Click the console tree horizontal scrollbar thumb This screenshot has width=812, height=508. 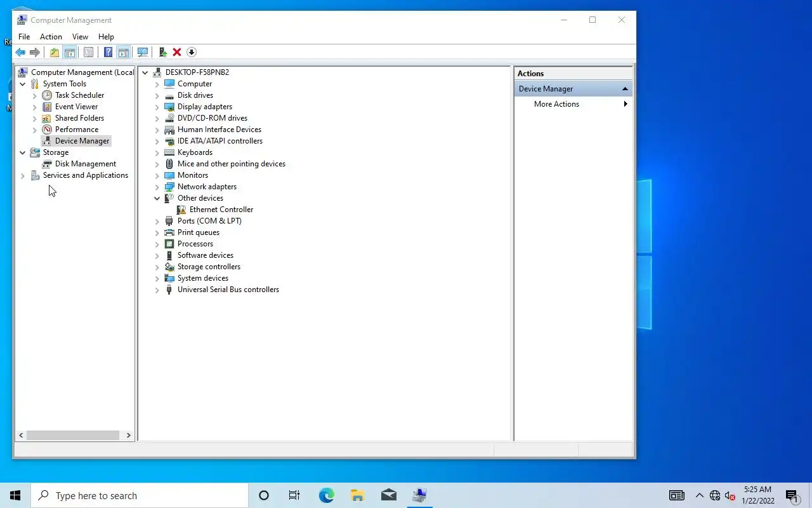[x=73, y=436]
